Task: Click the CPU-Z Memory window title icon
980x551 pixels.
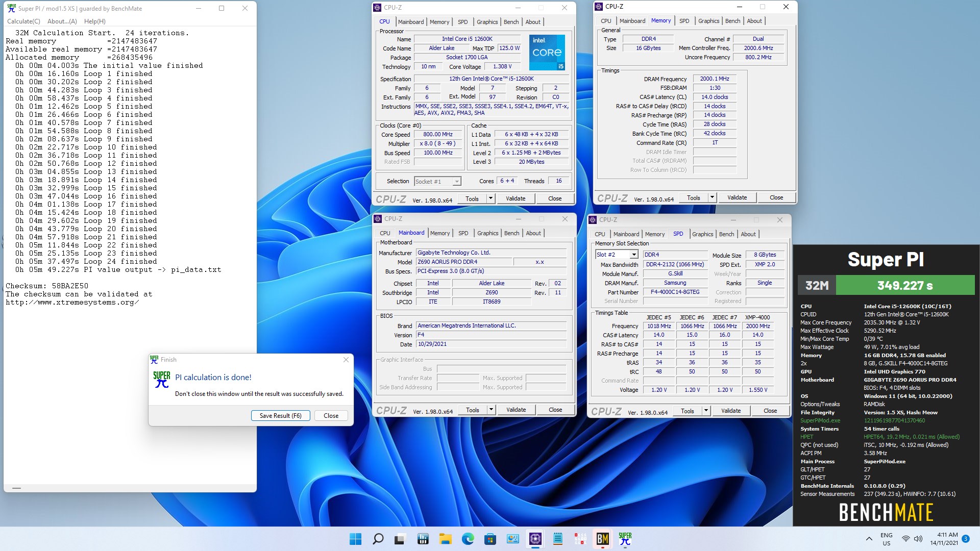Action: coord(598,7)
